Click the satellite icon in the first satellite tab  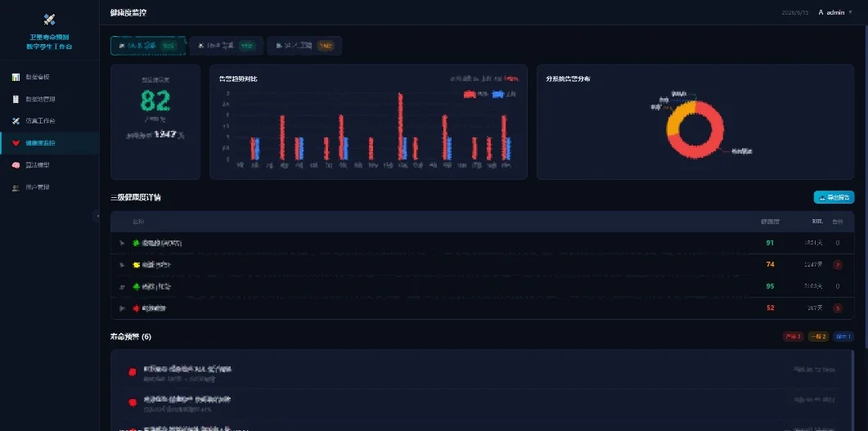click(122, 46)
